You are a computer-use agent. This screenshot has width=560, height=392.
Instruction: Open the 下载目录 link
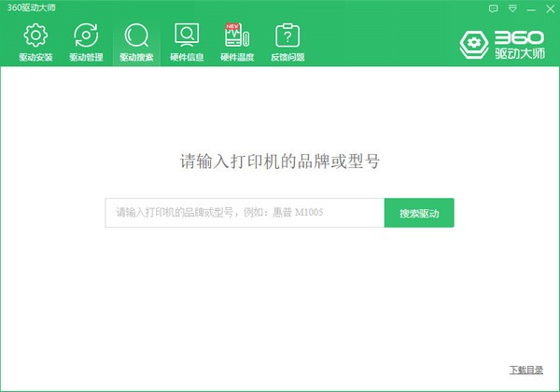click(x=525, y=371)
